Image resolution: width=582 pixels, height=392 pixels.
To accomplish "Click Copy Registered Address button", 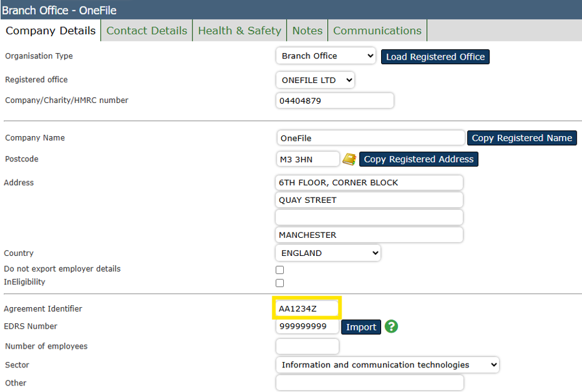I will click(x=419, y=159).
